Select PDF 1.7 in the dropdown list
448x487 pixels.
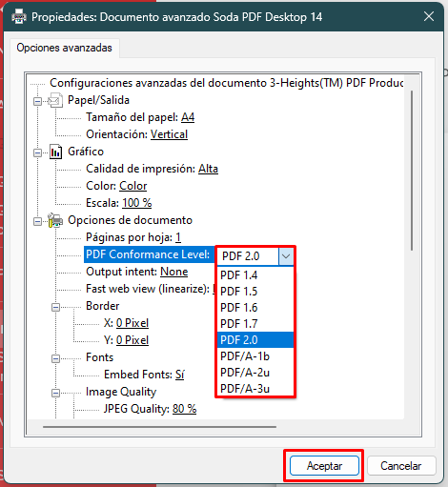point(255,324)
